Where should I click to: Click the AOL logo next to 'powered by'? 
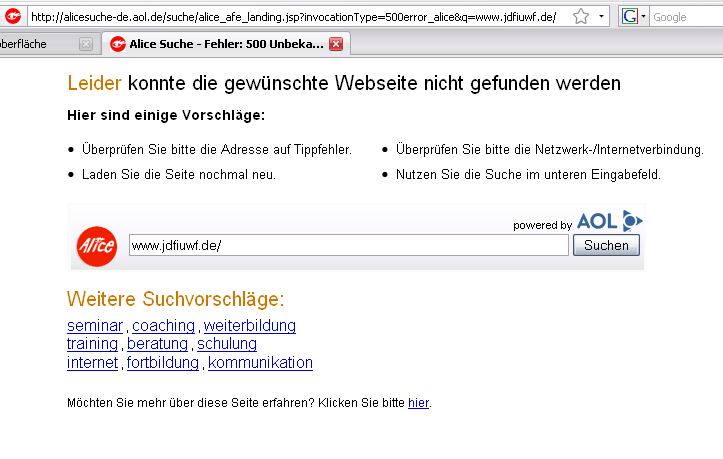(610, 222)
